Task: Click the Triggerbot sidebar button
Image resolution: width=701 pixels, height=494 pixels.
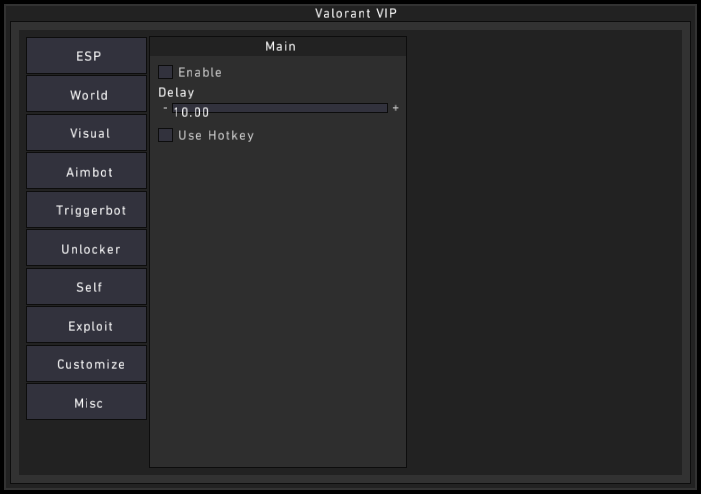Action: tap(87, 210)
